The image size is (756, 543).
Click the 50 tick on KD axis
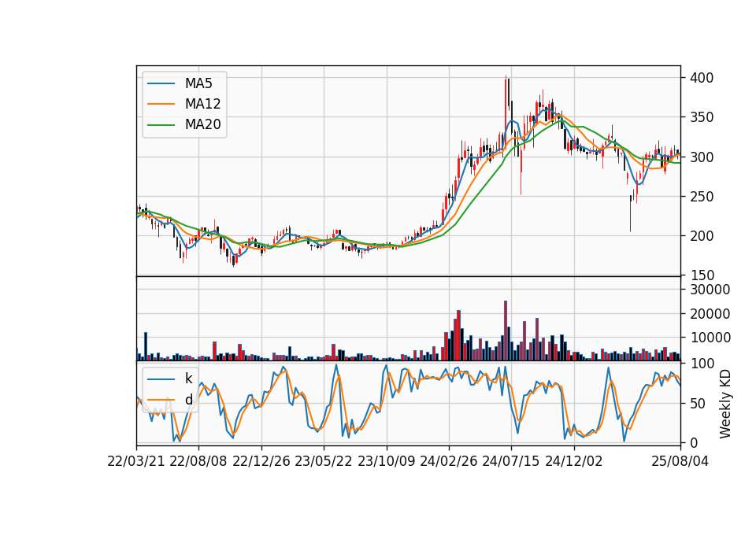coord(699,404)
